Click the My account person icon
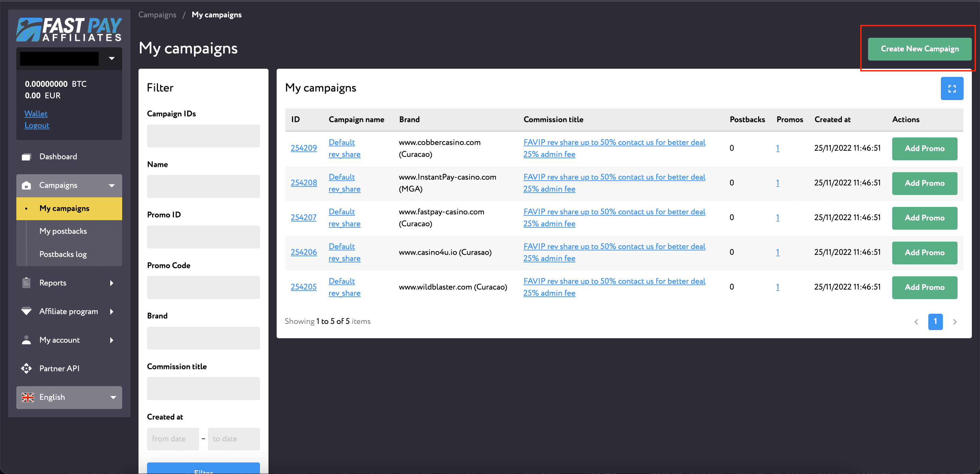 (x=26, y=340)
